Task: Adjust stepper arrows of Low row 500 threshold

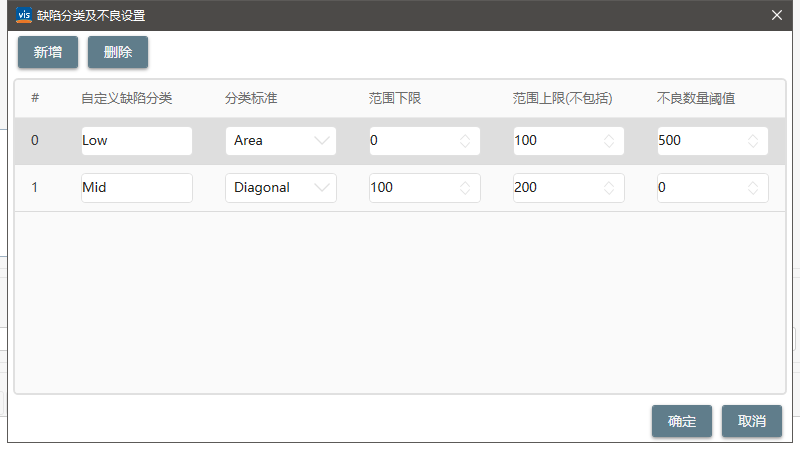Action: click(x=753, y=141)
